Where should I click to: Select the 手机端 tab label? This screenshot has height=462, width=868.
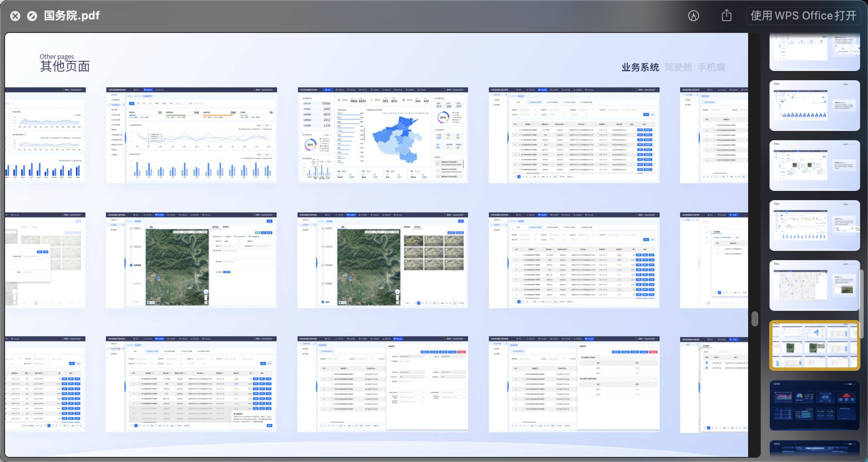(x=711, y=67)
